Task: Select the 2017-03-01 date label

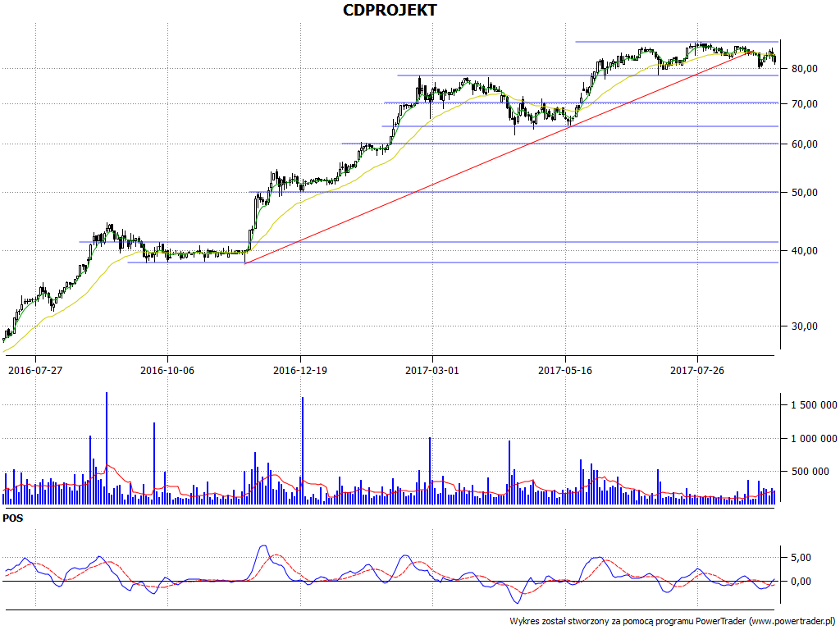Action: [x=431, y=370]
